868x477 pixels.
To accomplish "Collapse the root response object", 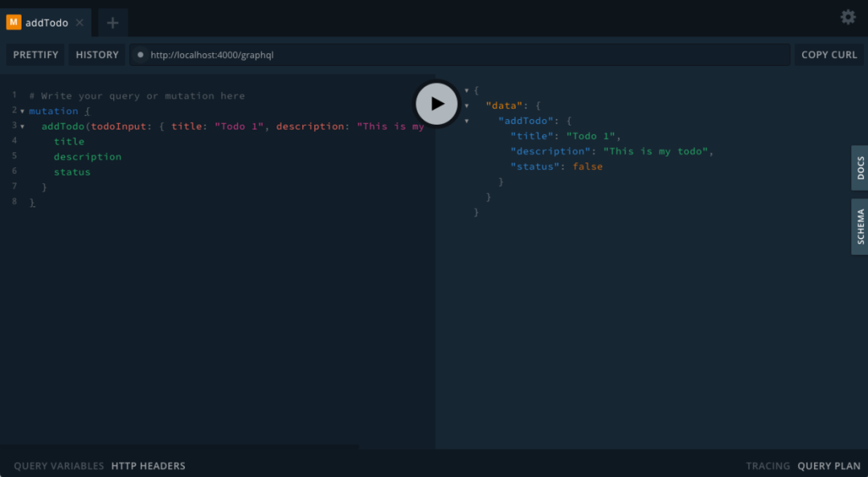I will (x=467, y=90).
